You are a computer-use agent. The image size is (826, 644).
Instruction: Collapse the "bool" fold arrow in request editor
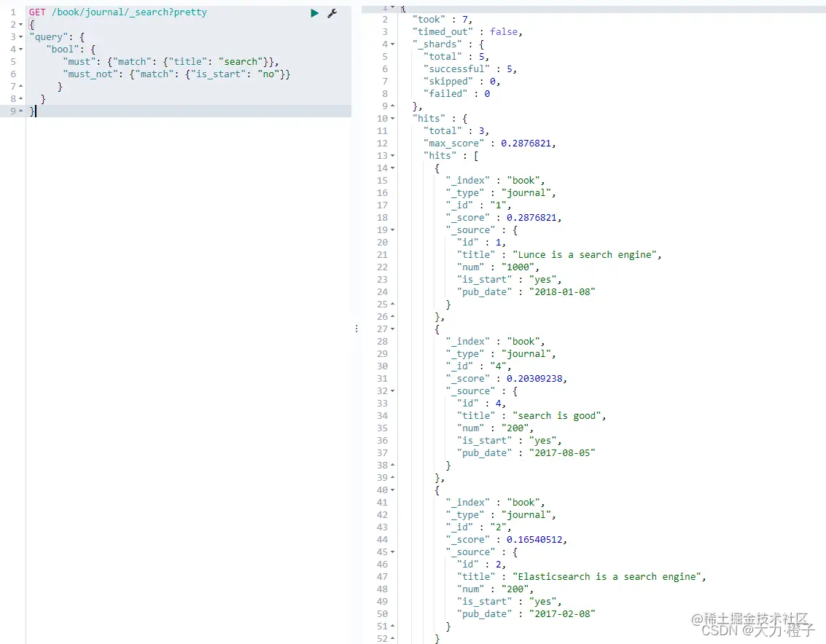click(20, 50)
